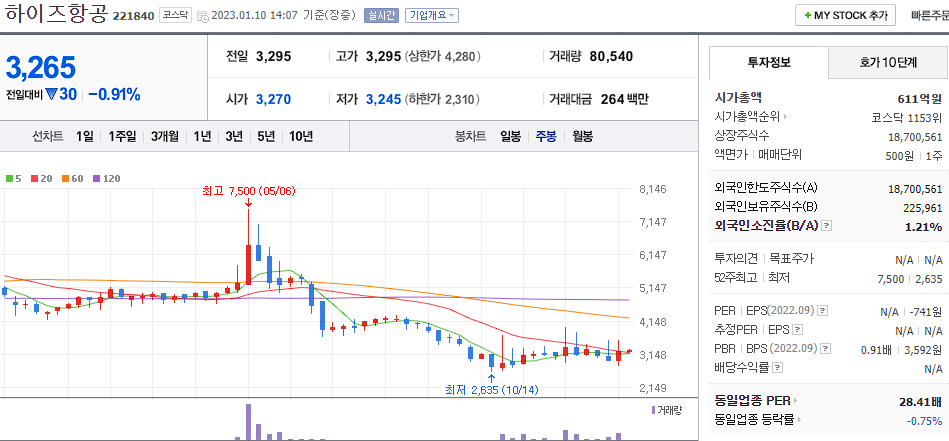Select 월봉 candle chart
949x441 pixels.
point(582,136)
